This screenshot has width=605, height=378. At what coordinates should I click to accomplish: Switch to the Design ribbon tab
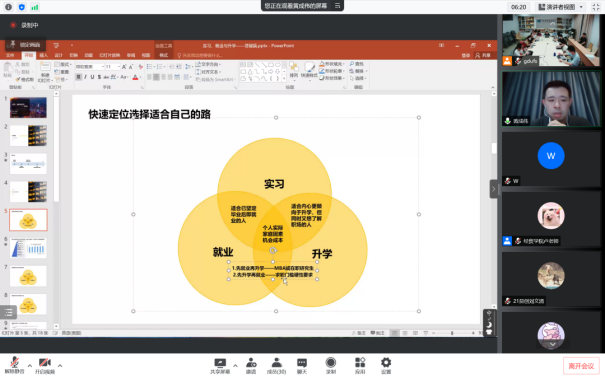[59, 55]
